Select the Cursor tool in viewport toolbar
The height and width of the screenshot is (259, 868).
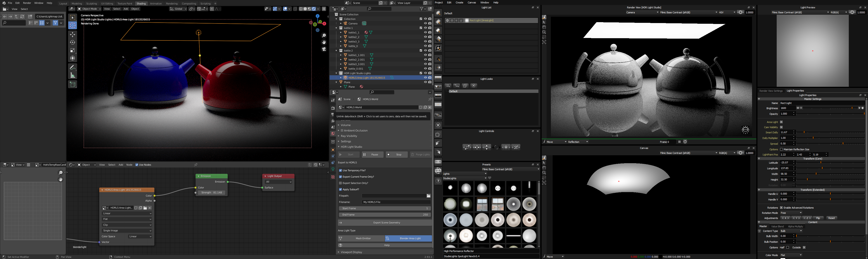tap(73, 25)
